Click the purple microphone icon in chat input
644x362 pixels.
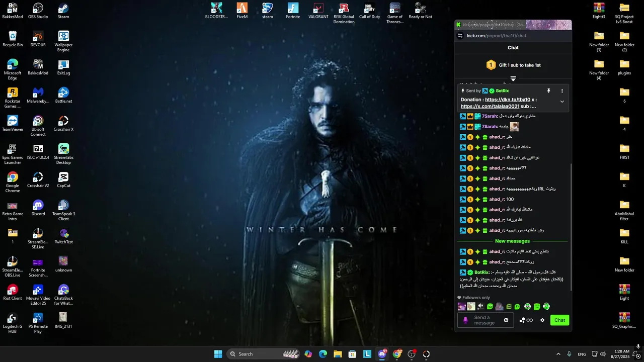465,320
